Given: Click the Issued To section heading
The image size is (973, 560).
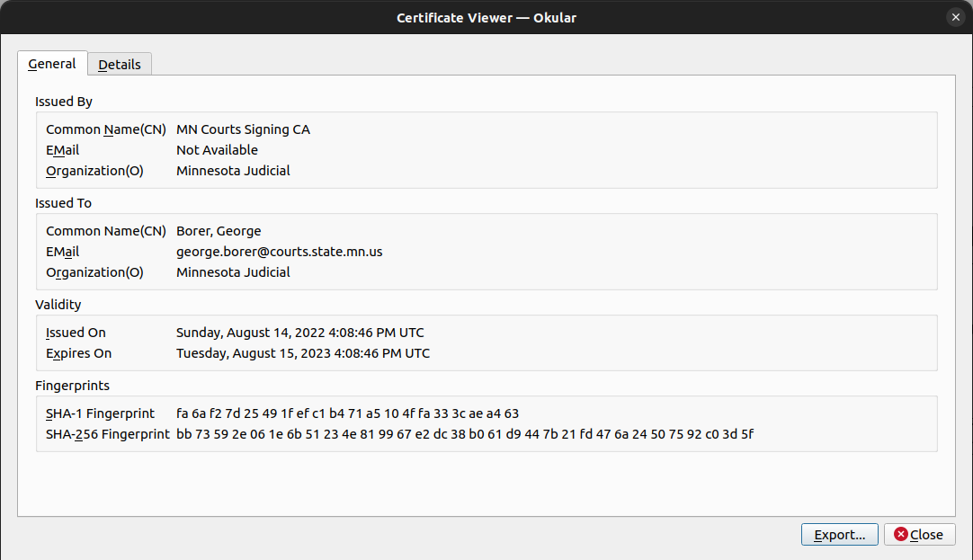Looking at the screenshot, I should [63, 203].
